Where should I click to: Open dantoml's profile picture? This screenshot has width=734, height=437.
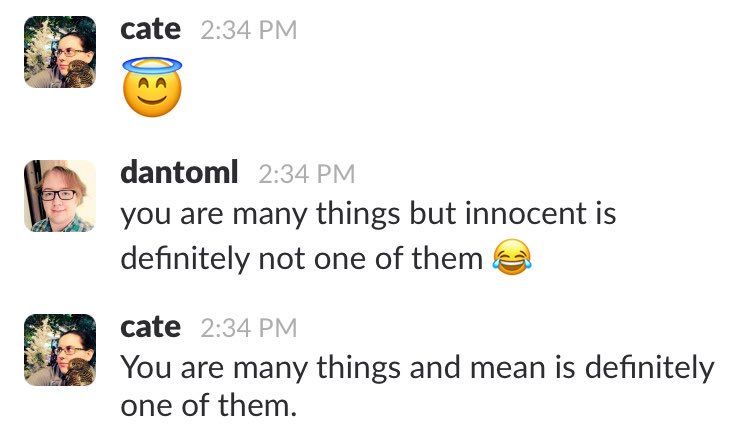[x=59, y=195]
